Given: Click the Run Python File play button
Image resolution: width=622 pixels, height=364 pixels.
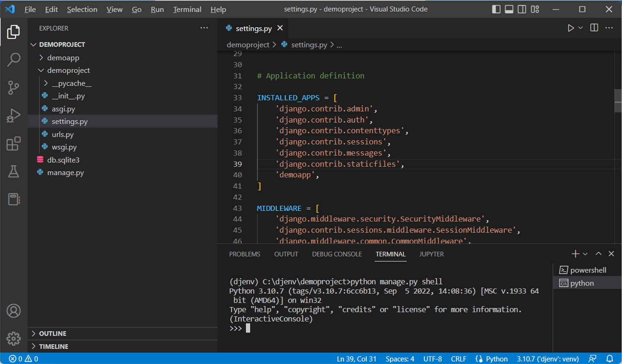Looking at the screenshot, I should [x=571, y=28].
